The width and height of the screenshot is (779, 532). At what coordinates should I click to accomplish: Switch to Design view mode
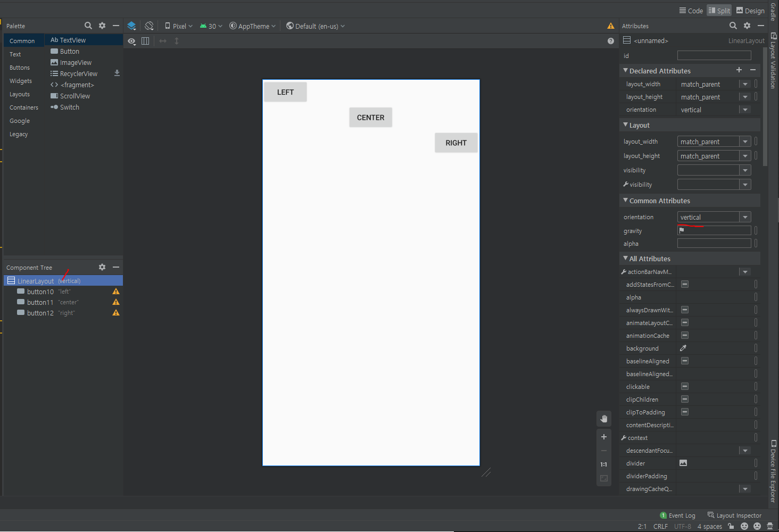750,11
